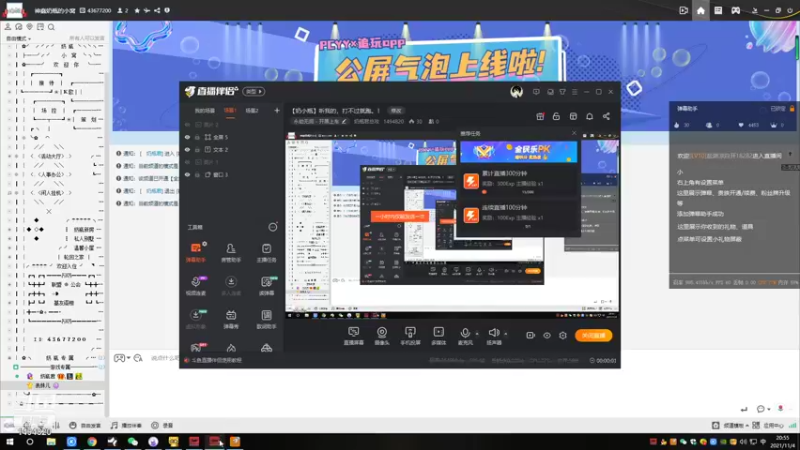Select the 连续直播100分钟 task

(x=519, y=215)
